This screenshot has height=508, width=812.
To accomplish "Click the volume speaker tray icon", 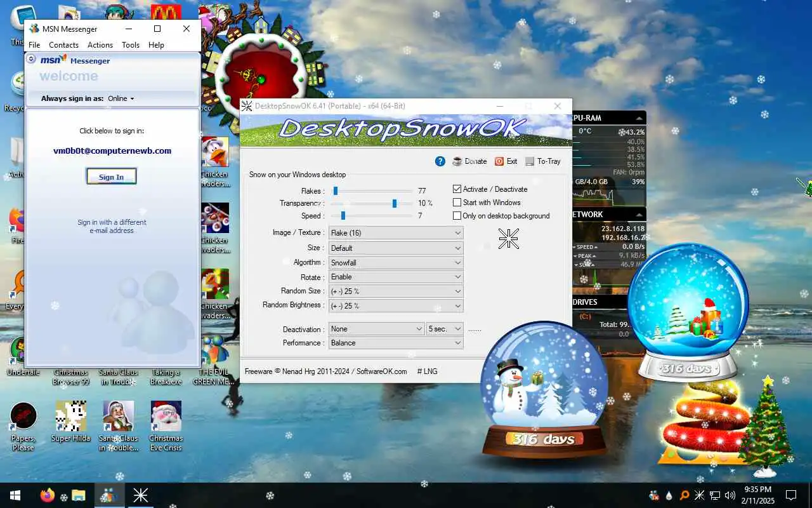I will click(x=730, y=495).
